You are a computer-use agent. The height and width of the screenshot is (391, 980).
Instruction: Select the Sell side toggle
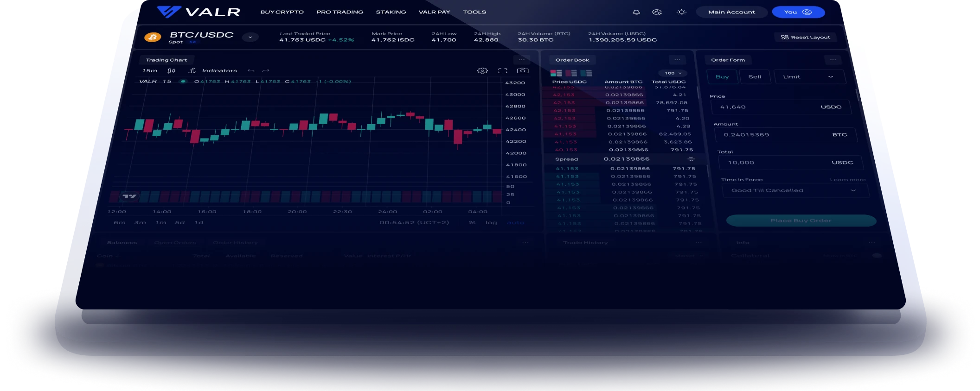[755, 77]
